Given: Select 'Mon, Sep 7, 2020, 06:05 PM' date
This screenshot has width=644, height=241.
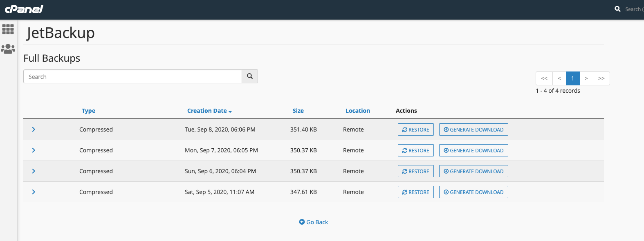Looking at the screenshot, I should pos(221,150).
